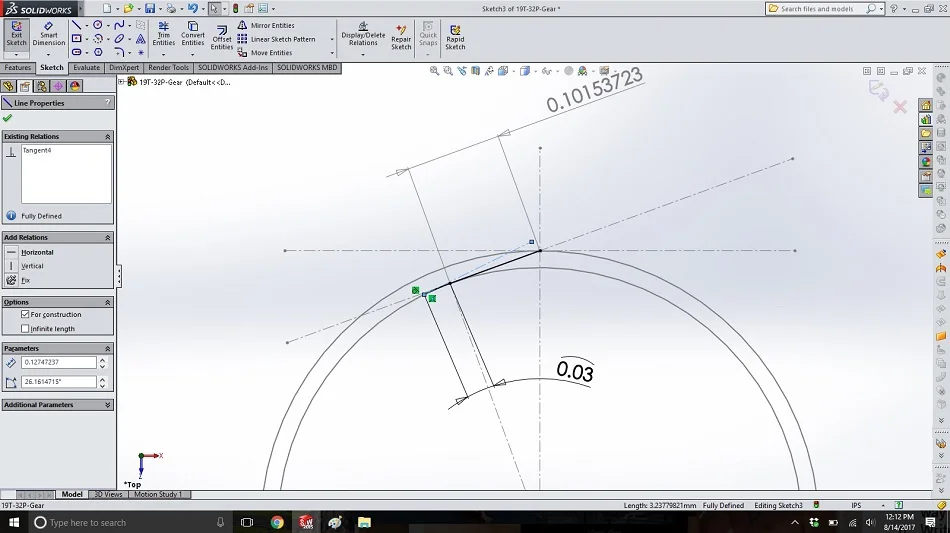950x533 pixels.
Task: Select the Polygon sketch tool
Action: point(98,52)
